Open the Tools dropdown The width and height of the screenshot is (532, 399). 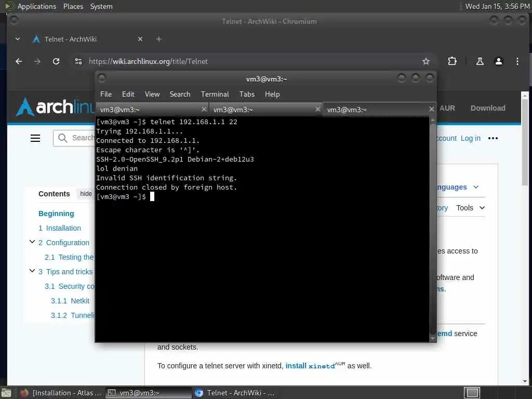click(x=470, y=208)
